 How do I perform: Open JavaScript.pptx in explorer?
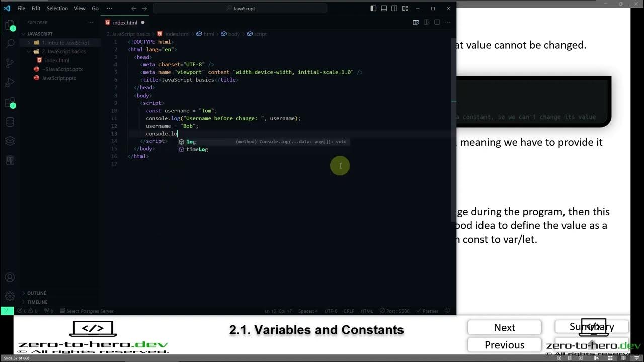(x=59, y=78)
